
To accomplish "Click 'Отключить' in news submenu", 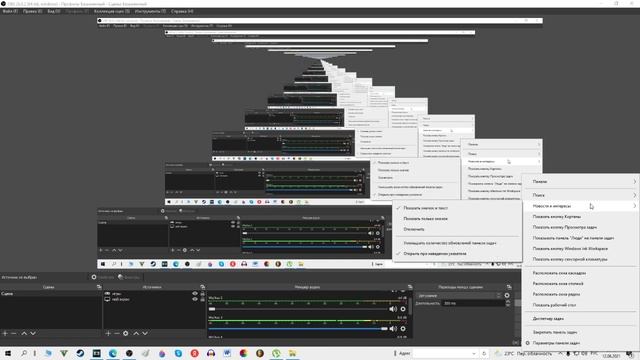I will (457, 229).
